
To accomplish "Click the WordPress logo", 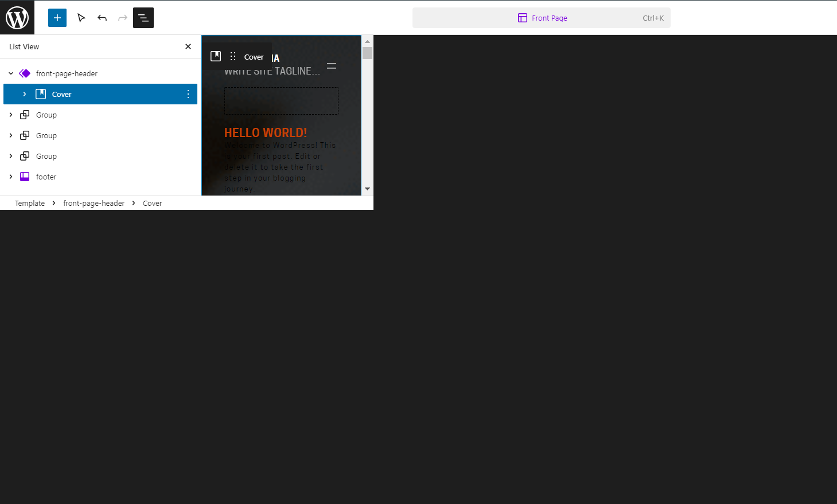I will tap(17, 17).
